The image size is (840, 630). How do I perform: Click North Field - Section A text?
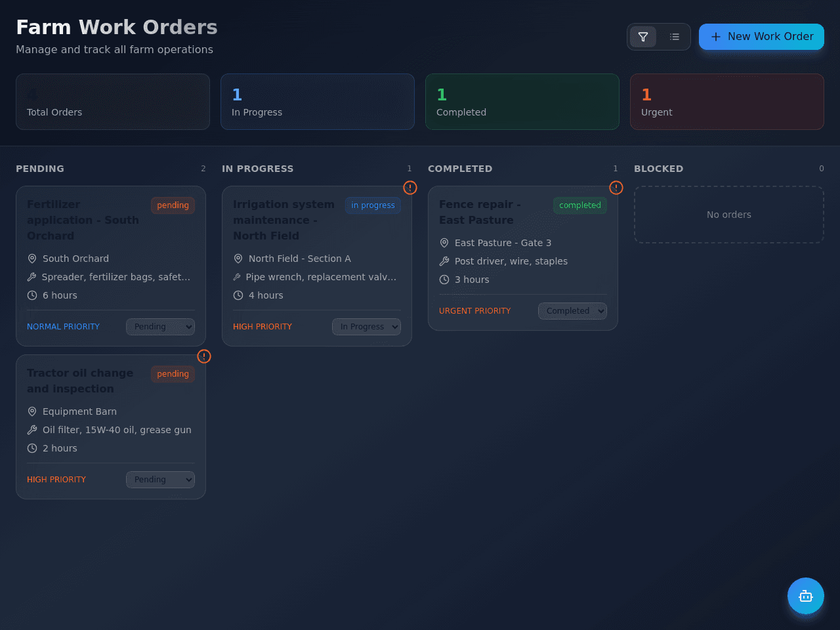pos(300,259)
